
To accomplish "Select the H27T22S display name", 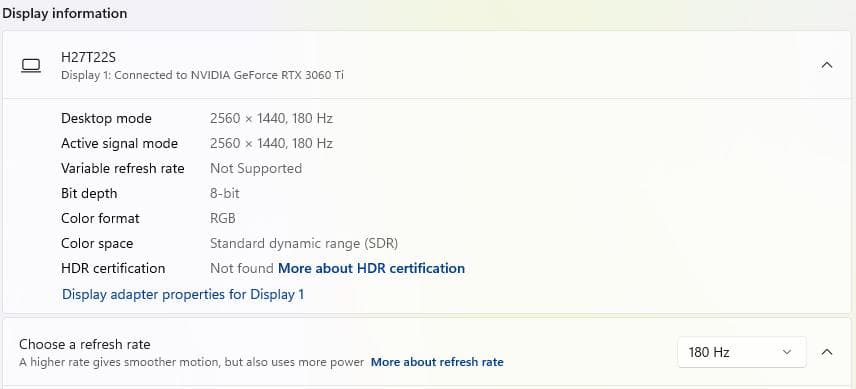I will (x=88, y=57).
